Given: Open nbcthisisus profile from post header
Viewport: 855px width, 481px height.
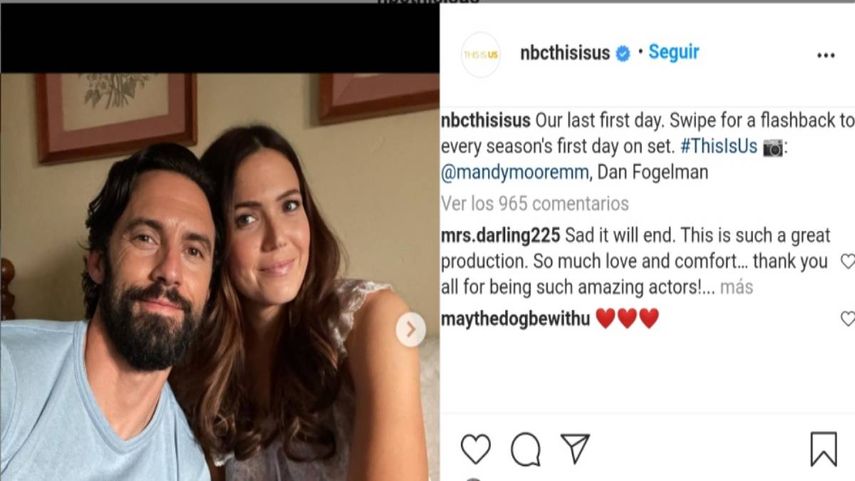Looking at the screenshot, I should [x=565, y=54].
